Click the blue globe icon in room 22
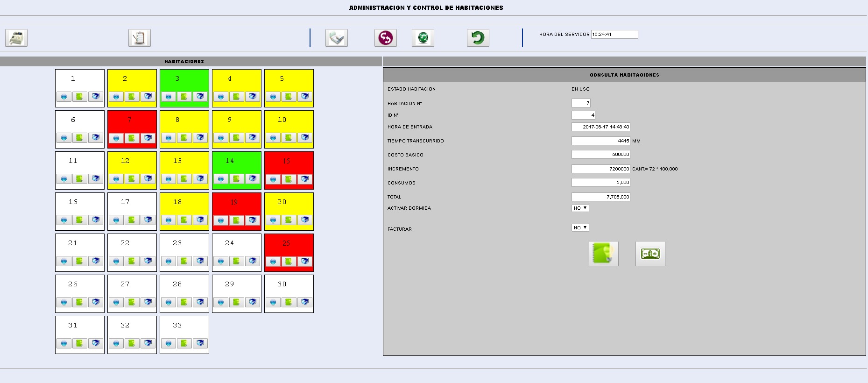This screenshot has width=868, height=383. point(116,261)
